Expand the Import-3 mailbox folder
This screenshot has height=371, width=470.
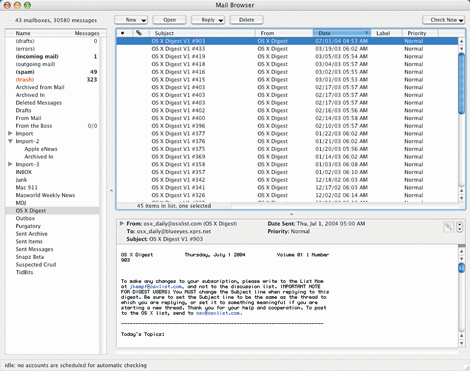(x=10, y=164)
